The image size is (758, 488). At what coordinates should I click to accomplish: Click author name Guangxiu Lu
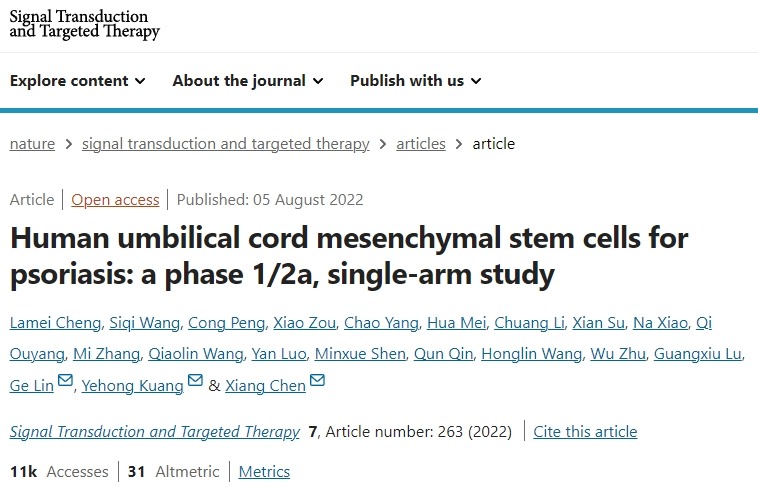(699, 354)
